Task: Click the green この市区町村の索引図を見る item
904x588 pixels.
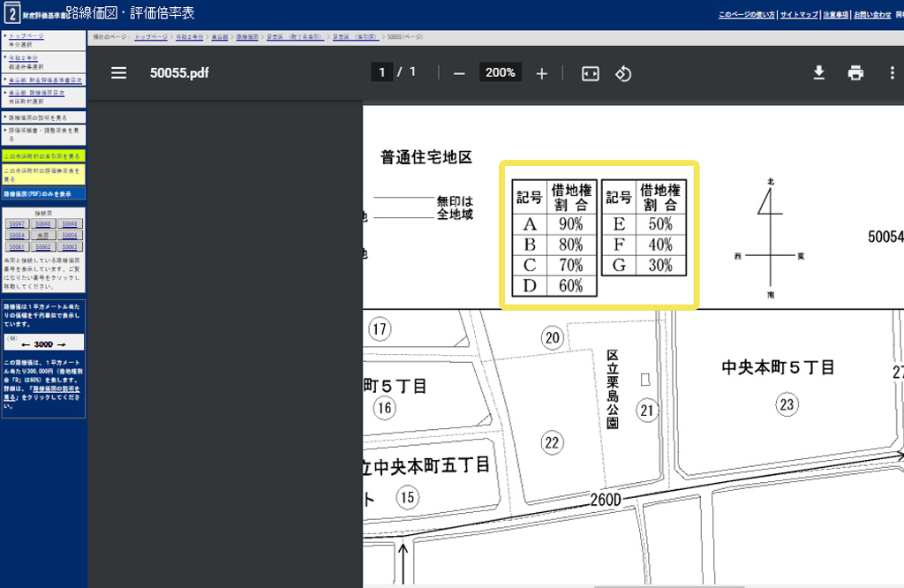Action: pyautogui.click(x=42, y=155)
